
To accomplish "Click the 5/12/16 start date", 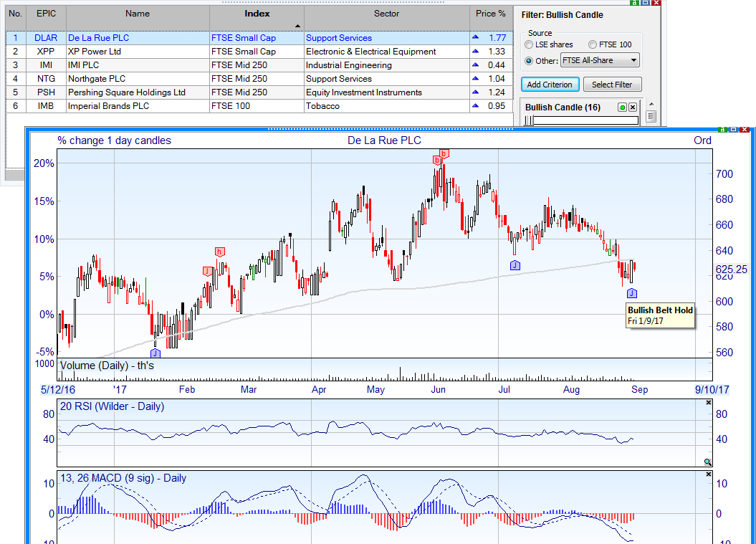I will click(x=58, y=390).
